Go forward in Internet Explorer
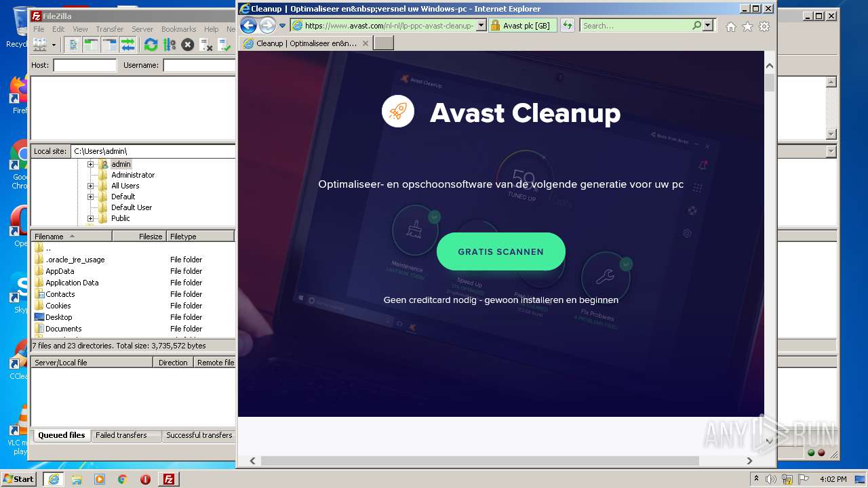This screenshot has width=868, height=488. [x=267, y=26]
